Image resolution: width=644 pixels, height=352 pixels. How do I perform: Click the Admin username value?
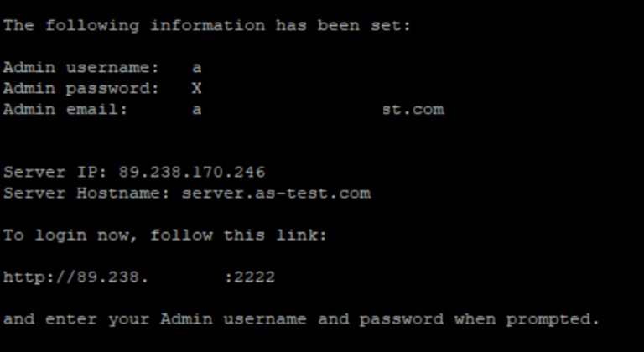coord(197,67)
